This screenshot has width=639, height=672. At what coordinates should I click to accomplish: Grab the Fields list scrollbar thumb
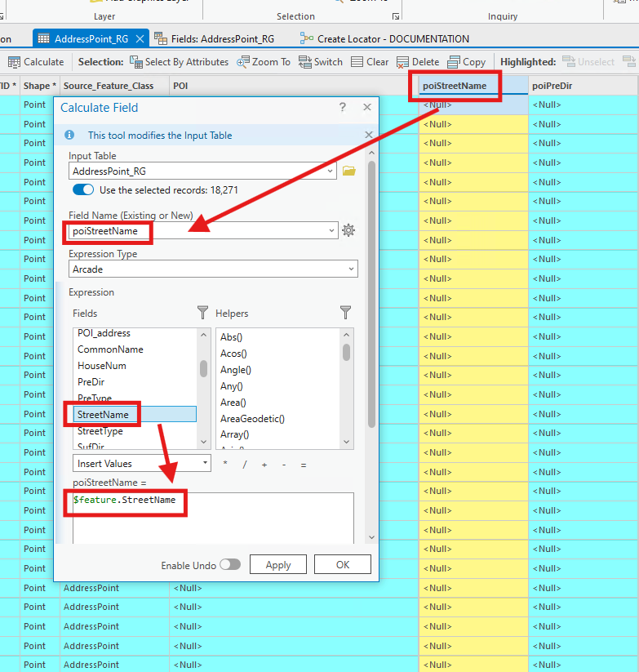click(x=203, y=368)
